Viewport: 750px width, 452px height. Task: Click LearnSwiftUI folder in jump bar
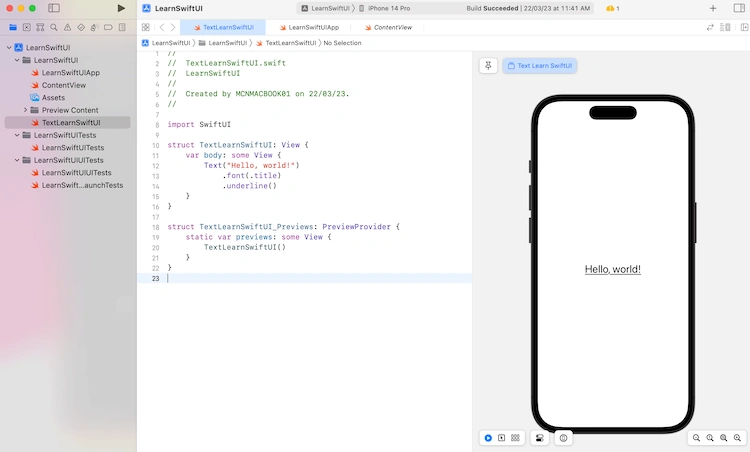(222, 43)
